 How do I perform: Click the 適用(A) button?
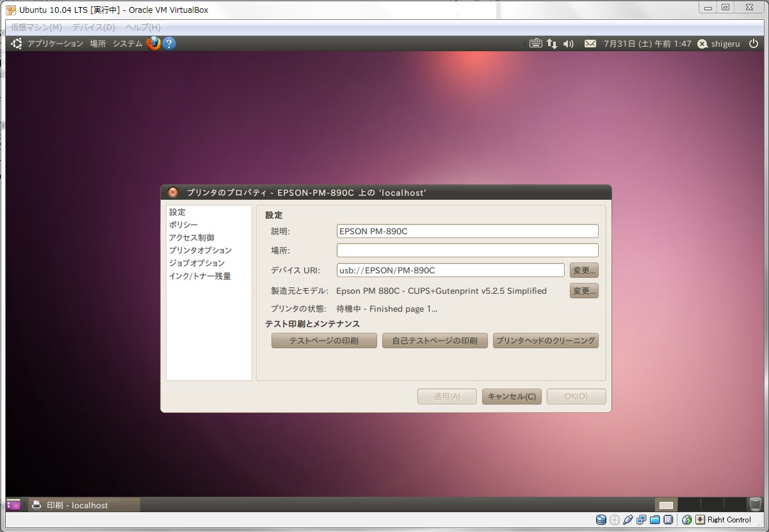click(x=447, y=396)
